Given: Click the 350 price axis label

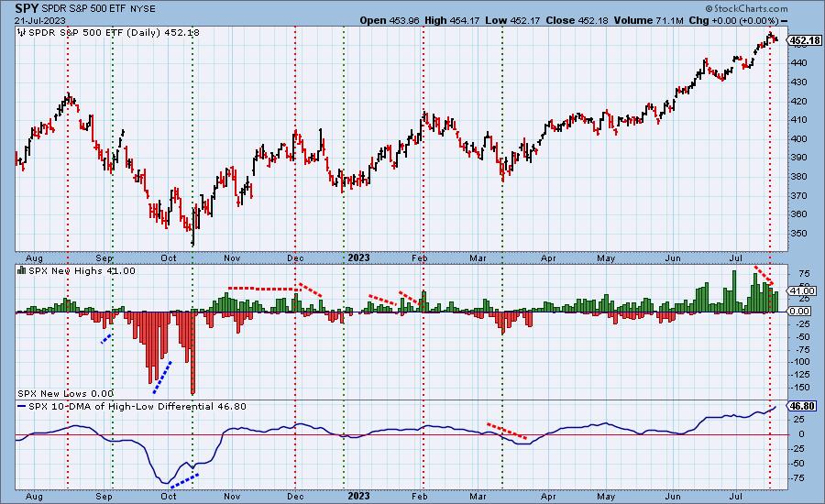Looking at the screenshot, I should pyautogui.click(x=798, y=233).
